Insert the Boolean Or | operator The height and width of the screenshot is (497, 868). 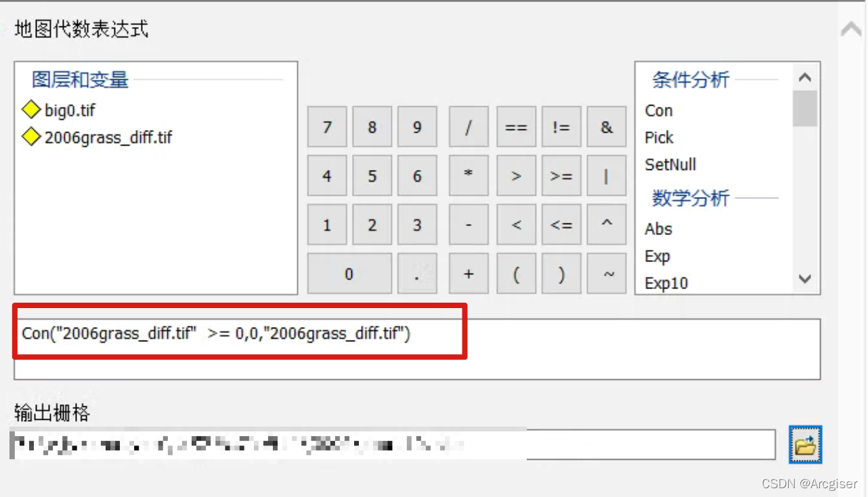tap(607, 176)
